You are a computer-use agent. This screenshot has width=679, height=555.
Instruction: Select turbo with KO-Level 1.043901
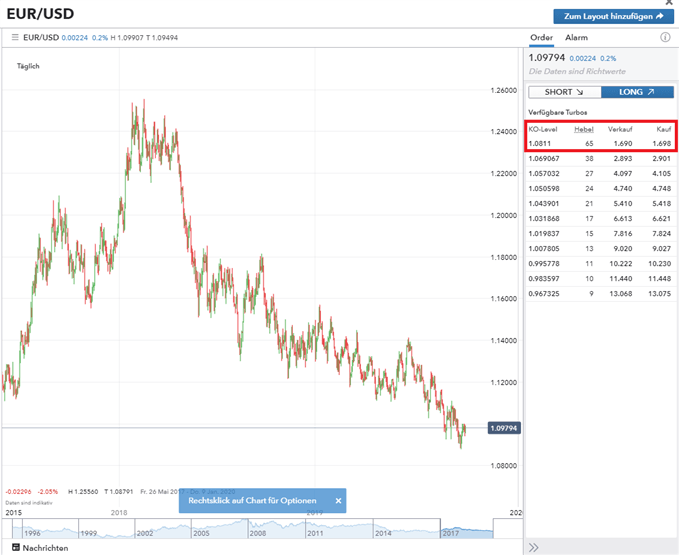point(600,203)
